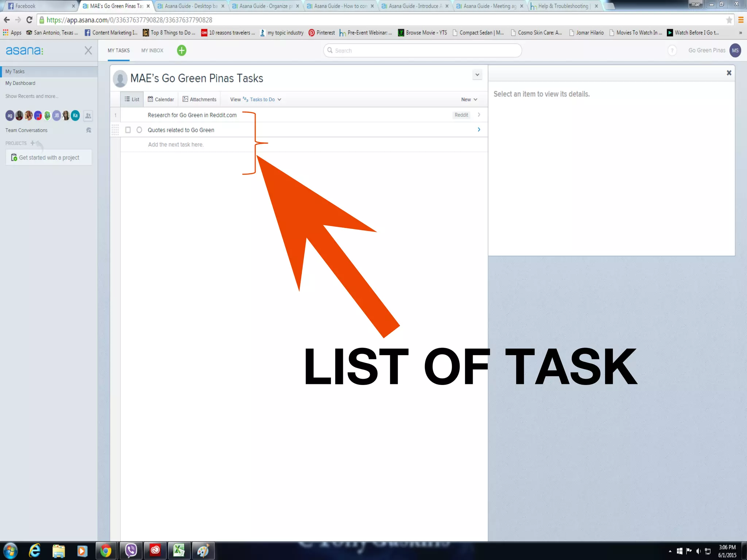Mark 'Quotes related to Go Green' circle complete
747x560 pixels.
[x=139, y=130]
